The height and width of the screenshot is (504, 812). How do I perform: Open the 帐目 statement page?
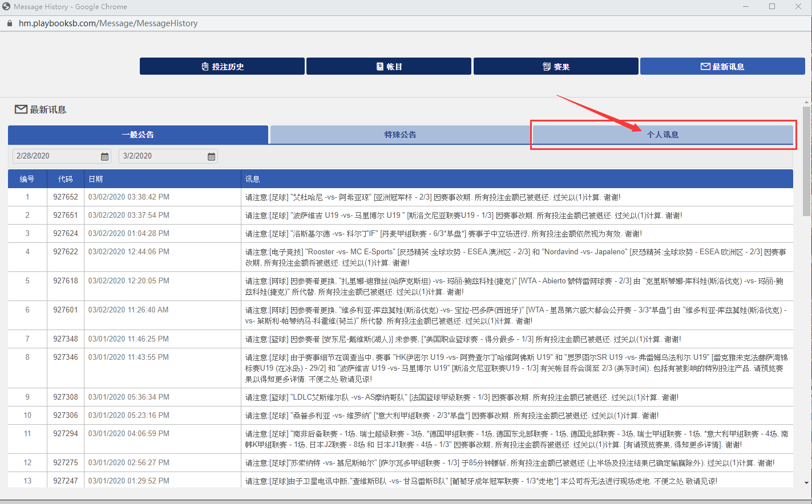(389, 67)
